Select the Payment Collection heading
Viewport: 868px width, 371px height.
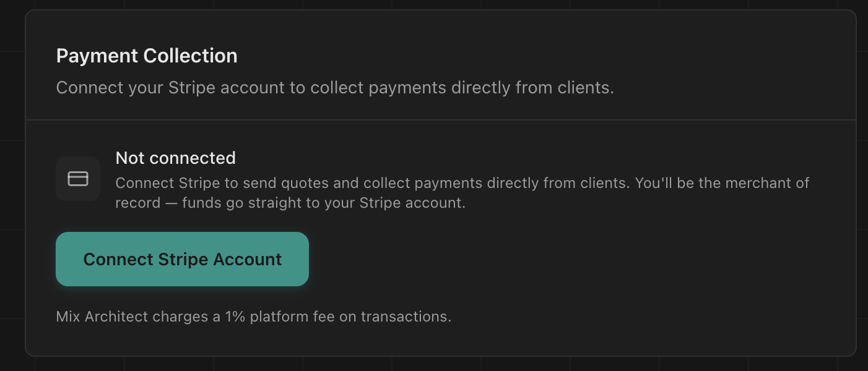click(x=147, y=56)
